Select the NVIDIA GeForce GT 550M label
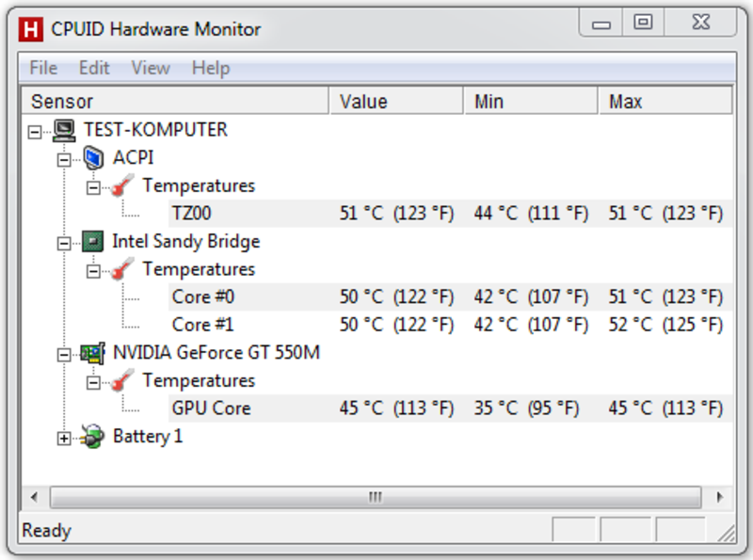The height and width of the screenshot is (560, 753). [x=216, y=353]
